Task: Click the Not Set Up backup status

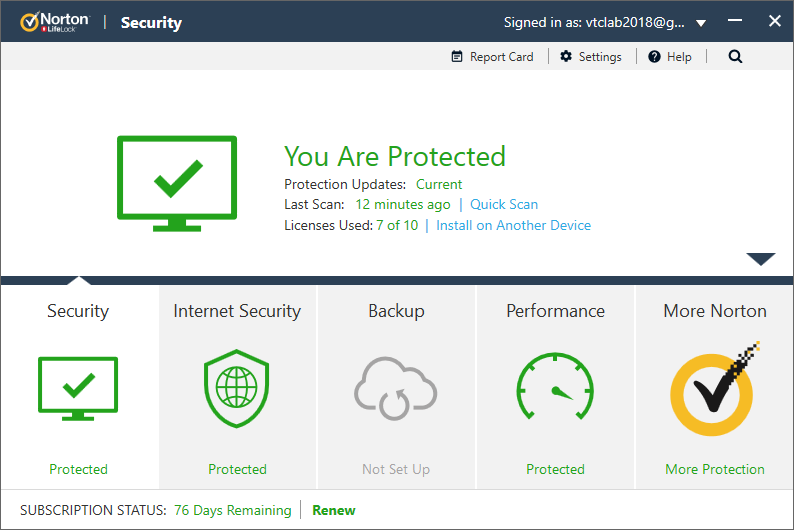Action: 396,469
